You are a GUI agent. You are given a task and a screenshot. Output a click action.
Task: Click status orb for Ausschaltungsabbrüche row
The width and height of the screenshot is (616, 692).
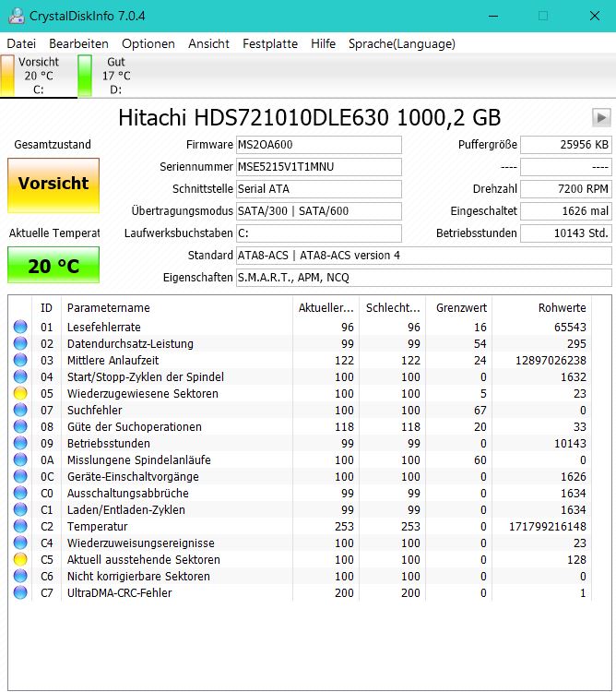point(20,493)
